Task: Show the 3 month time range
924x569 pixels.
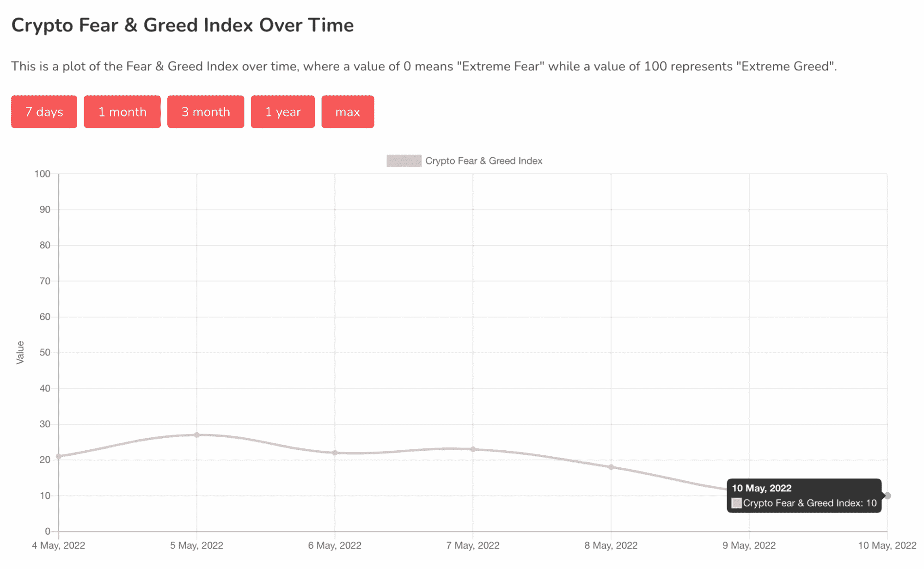Action: 206,112
